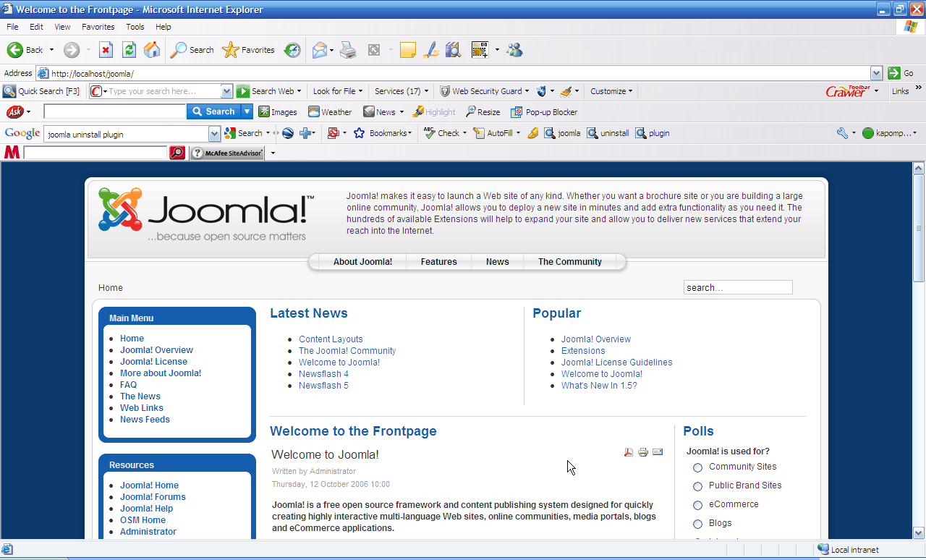
Task: Click the yellow sticky note toolbar icon
Action: pyautogui.click(x=408, y=50)
